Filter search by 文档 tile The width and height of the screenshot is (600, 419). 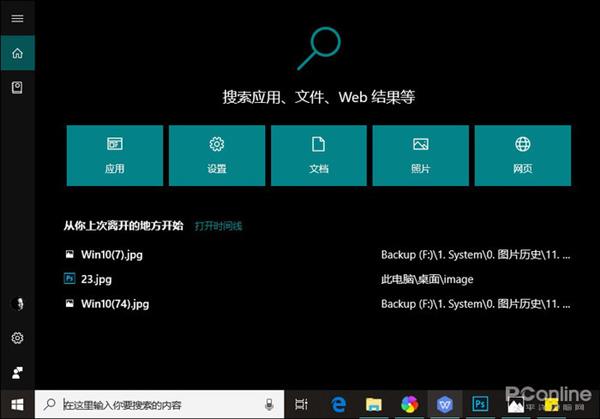[x=319, y=155]
